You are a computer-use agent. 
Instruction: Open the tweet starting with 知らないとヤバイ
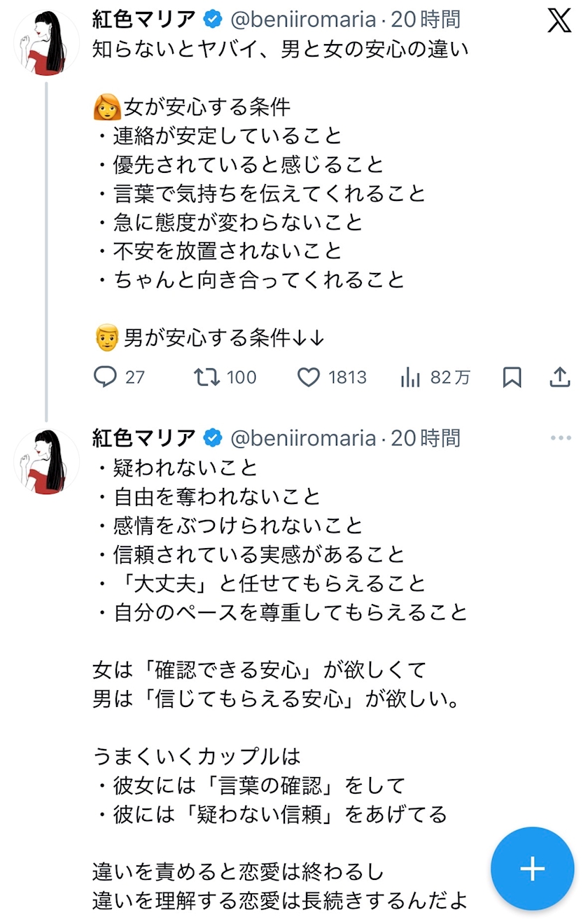pyautogui.click(x=280, y=50)
